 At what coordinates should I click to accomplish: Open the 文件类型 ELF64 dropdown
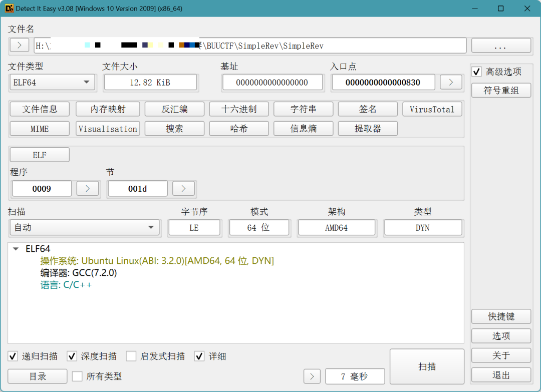(x=53, y=83)
